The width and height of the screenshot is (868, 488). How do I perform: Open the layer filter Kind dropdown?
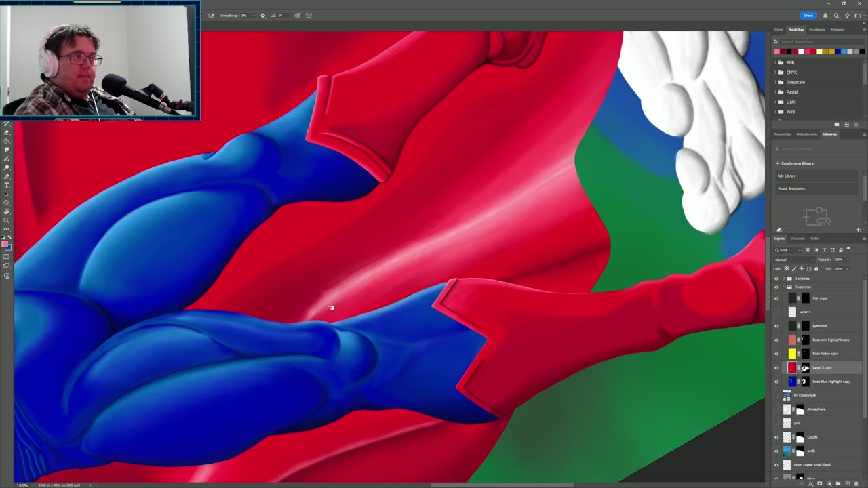[x=788, y=250]
